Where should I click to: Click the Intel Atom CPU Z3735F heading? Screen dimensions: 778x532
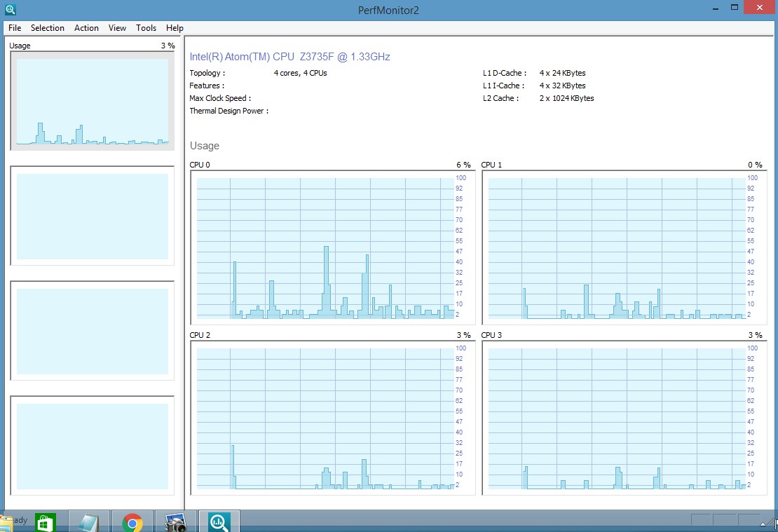click(x=289, y=57)
